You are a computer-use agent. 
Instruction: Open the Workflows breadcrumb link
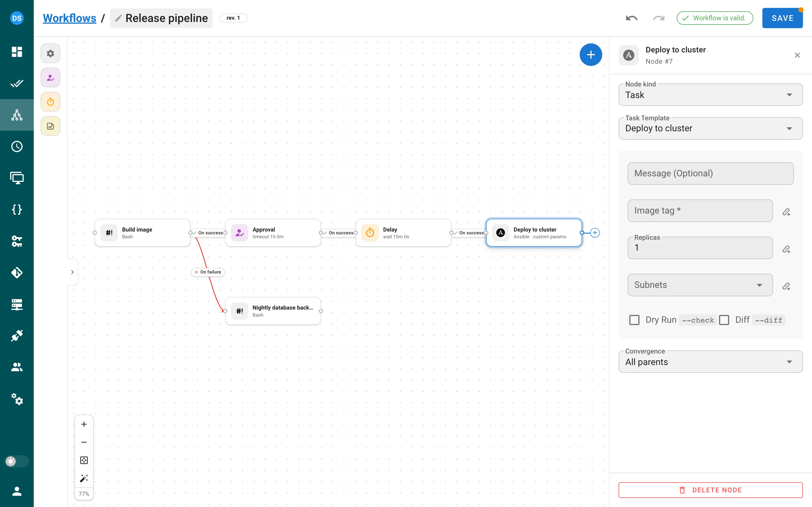[x=69, y=18]
